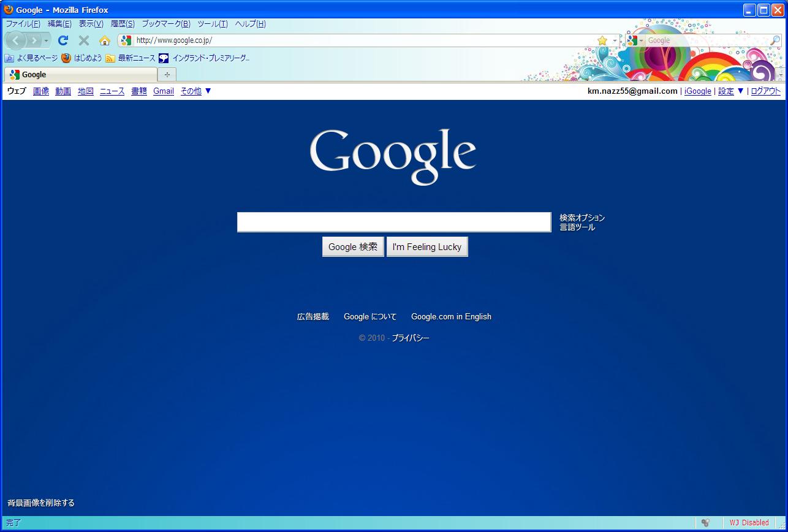Click the magnifying glass search icon

coord(775,40)
